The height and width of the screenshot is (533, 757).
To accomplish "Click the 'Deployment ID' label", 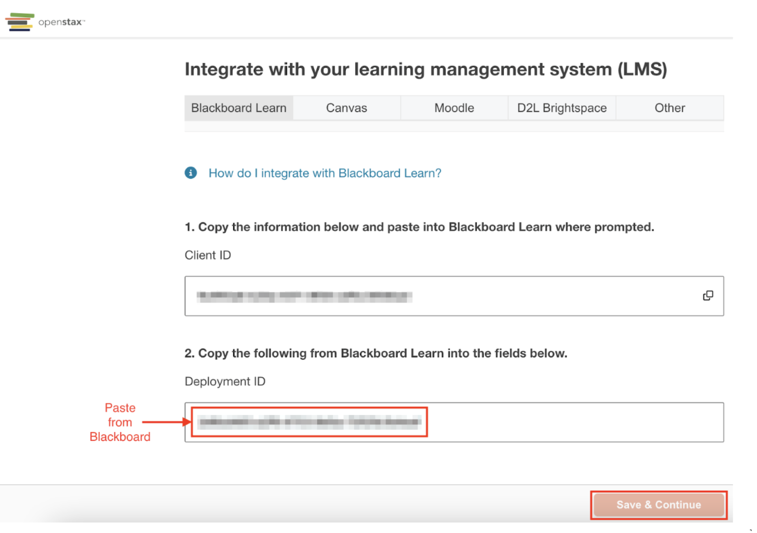I will coord(225,381).
